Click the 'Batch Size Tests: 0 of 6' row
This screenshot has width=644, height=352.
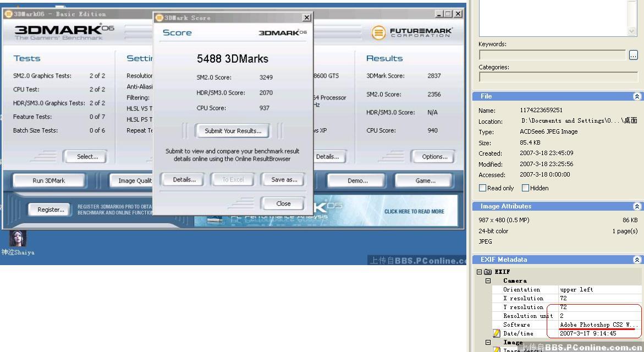(x=59, y=130)
